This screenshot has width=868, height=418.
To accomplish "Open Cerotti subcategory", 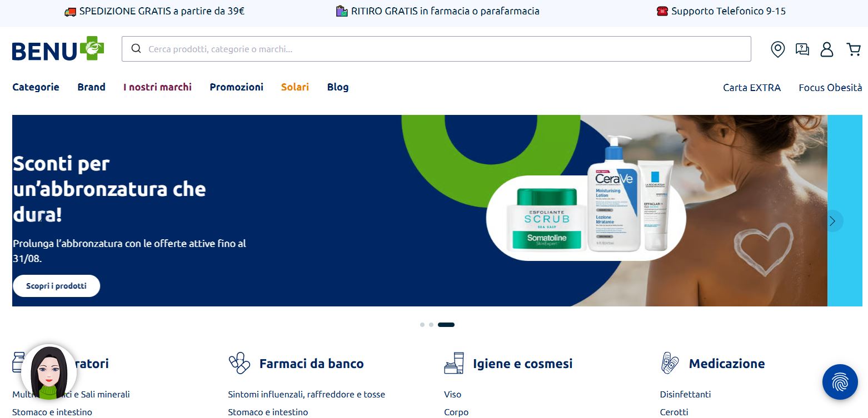I will click(x=674, y=412).
